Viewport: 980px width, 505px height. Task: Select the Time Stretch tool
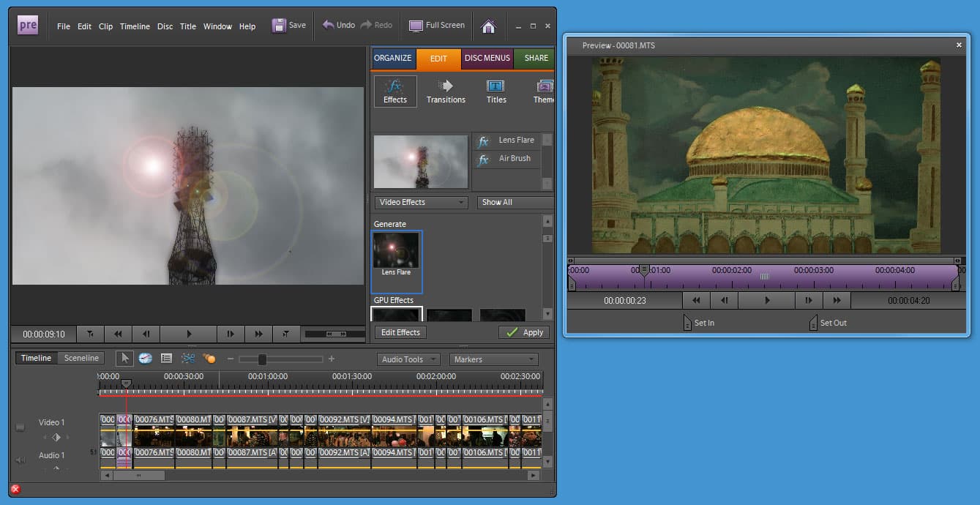[x=146, y=359]
